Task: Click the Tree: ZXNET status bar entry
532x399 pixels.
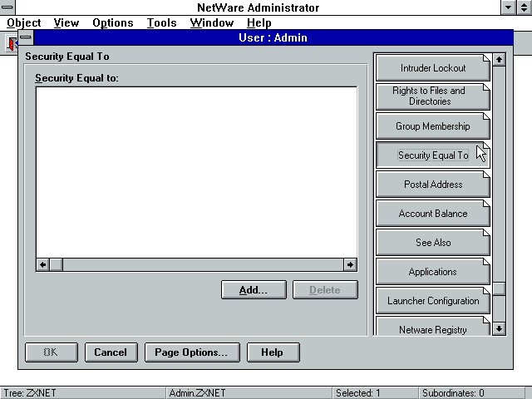Action: pyautogui.click(x=83, y=393)
